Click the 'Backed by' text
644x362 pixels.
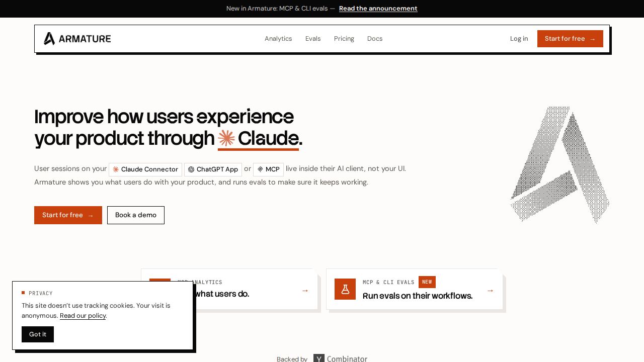292,359
